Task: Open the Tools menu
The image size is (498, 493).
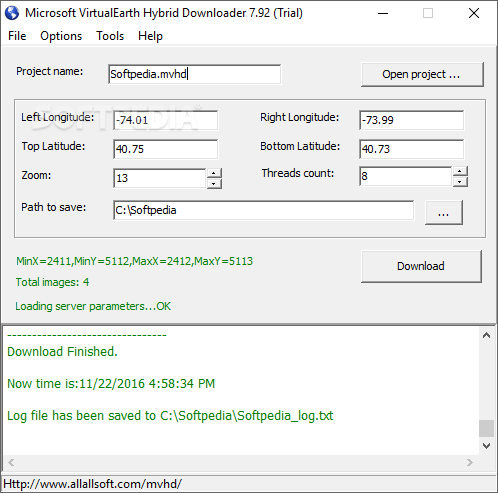Action: coord(110,36)
